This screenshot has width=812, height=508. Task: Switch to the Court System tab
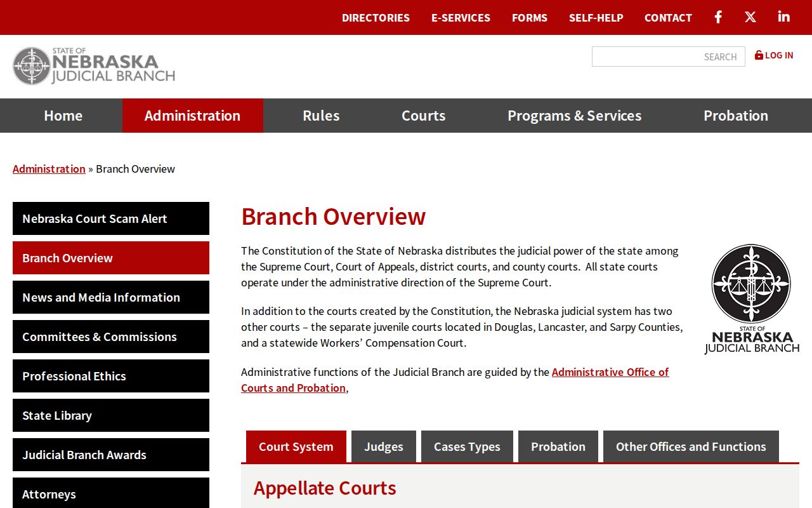point(296,446)
